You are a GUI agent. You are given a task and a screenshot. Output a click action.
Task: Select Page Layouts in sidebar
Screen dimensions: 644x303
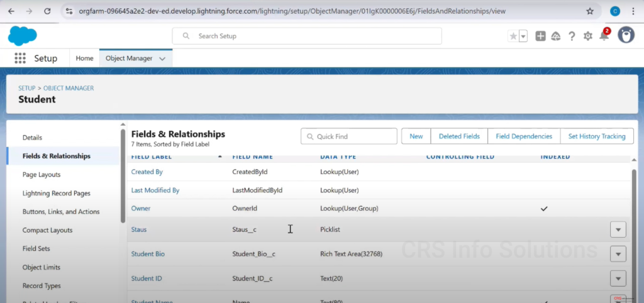click(x=42, y=175)
